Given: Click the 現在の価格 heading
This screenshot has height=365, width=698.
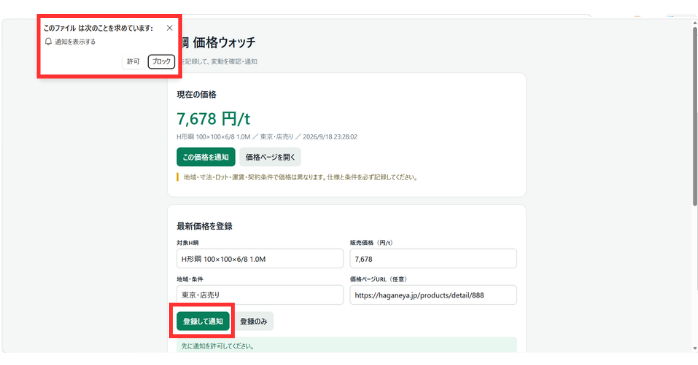Looking at the screenshot, I should [196, 94].
